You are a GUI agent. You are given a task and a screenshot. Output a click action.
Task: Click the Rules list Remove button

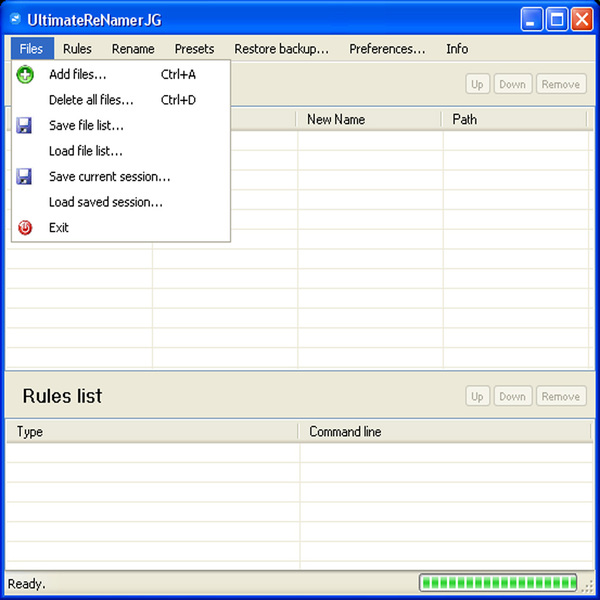tap(561, 396)
